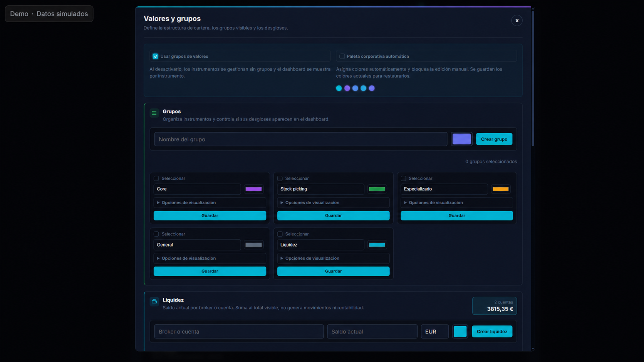This screenshot has height=362, width=644.
Task: Expand Opciones de visualizacion for General
Action: (210, 258)
